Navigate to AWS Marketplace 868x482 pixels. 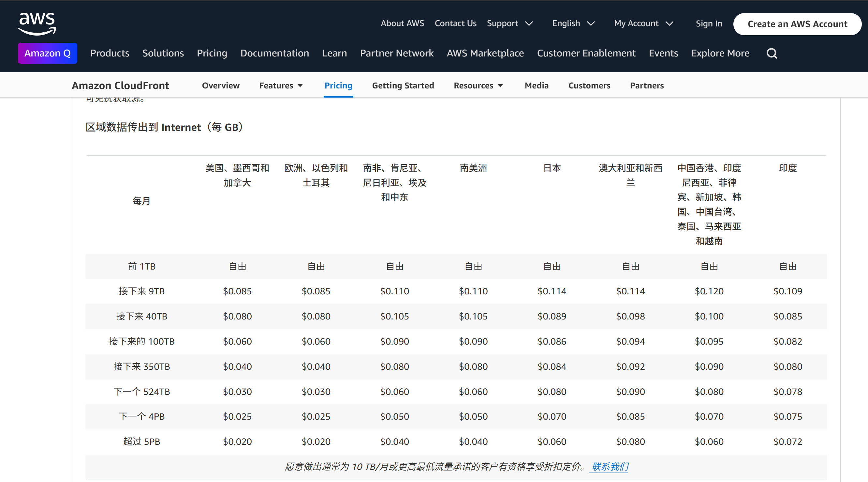pyautogui.click(x=485, y=53)
